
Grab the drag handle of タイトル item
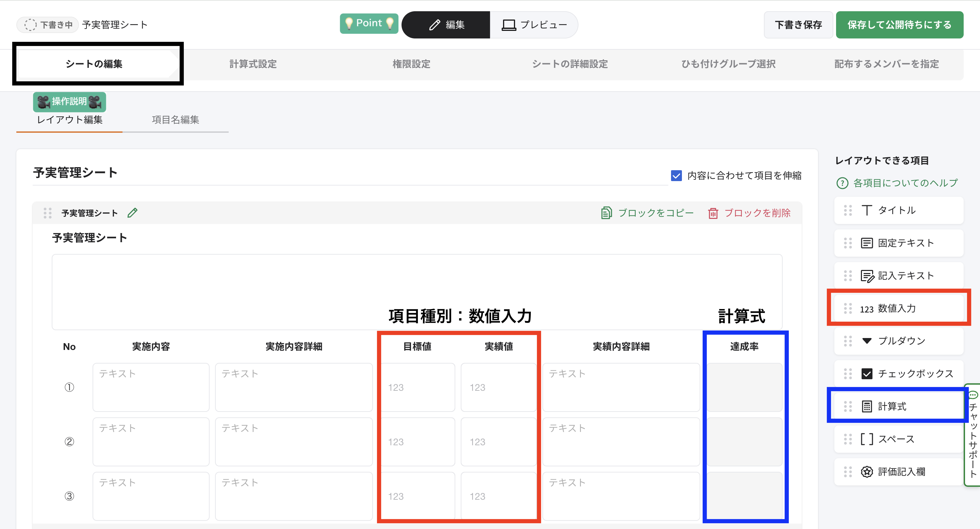coord(848,210)
